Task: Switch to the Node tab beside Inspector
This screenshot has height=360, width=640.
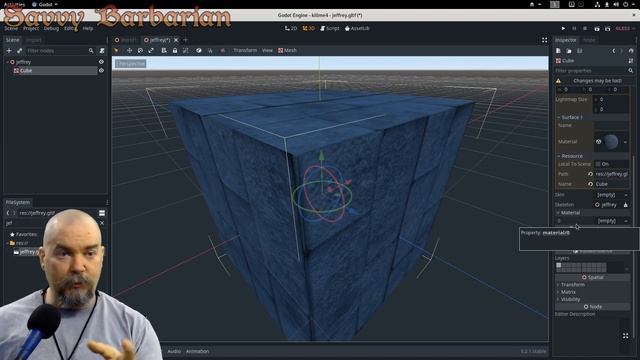Action: [x=589, y=40]
